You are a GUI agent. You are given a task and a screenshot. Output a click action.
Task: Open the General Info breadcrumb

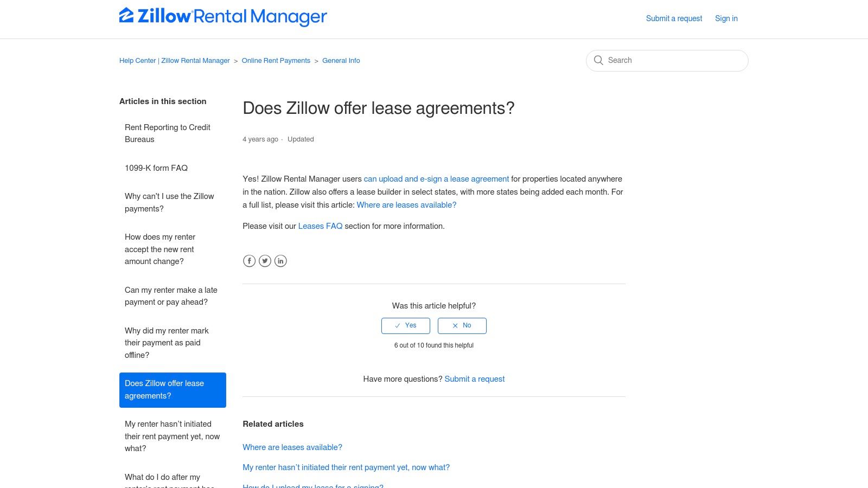click(x=341, y=60)
